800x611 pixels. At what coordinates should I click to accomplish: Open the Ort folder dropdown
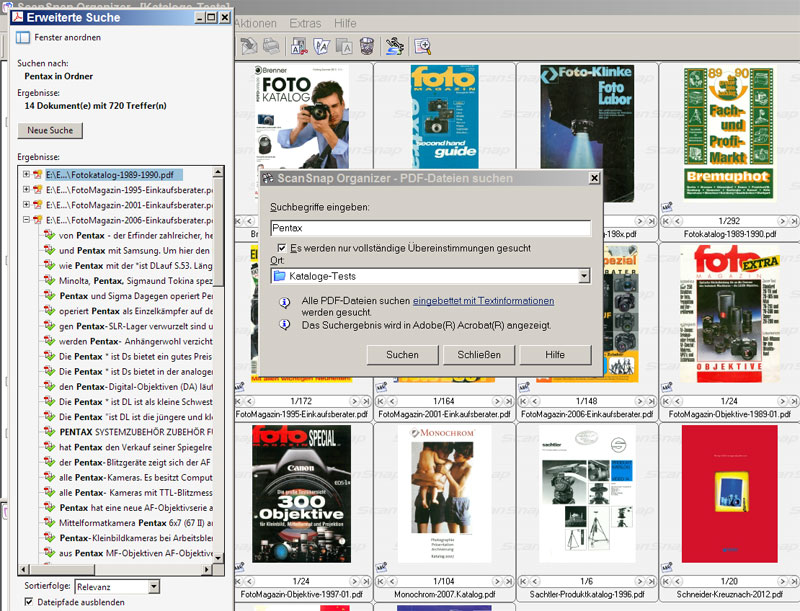[x=583, y=276]
